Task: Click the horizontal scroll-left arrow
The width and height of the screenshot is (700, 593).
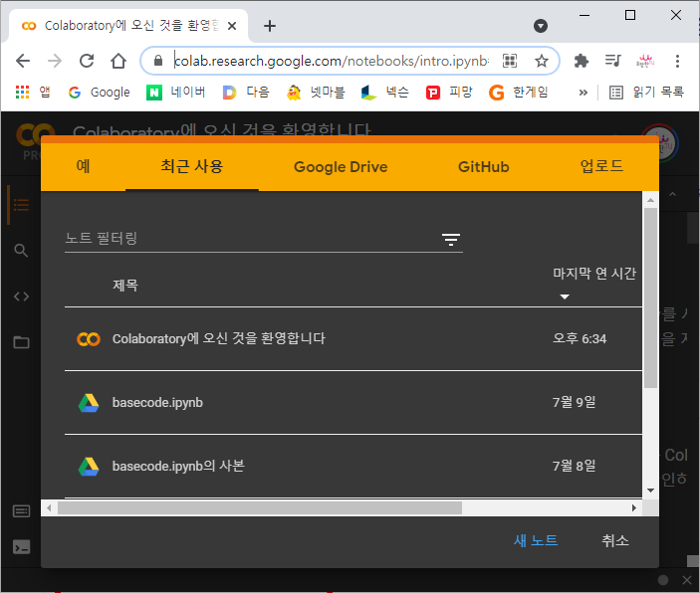Action: point(49,507)
